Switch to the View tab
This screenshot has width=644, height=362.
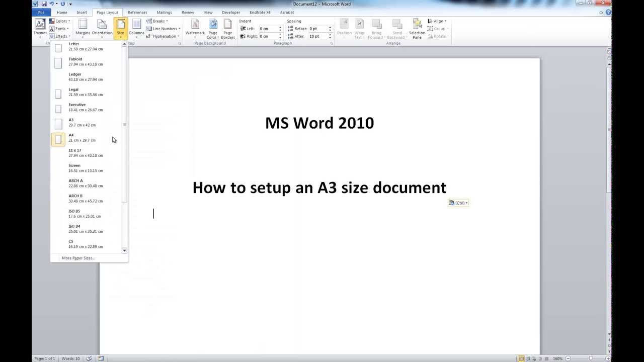208,13
